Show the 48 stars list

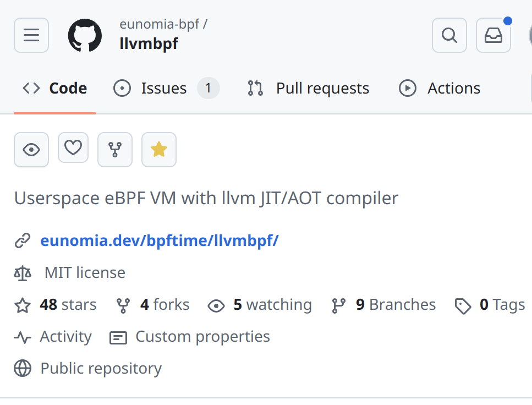67,305
